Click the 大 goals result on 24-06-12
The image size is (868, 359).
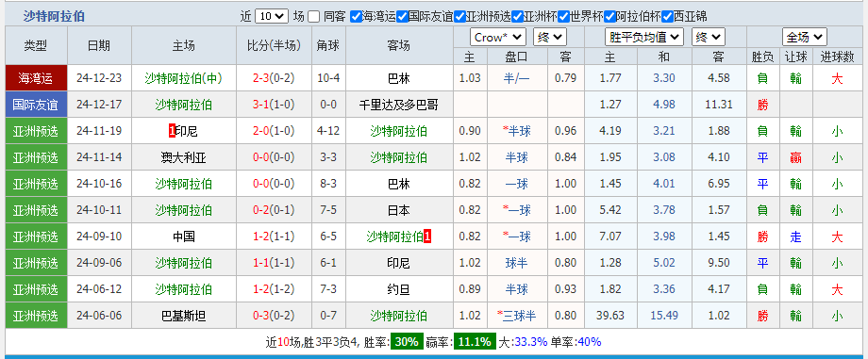coord(837,289)
